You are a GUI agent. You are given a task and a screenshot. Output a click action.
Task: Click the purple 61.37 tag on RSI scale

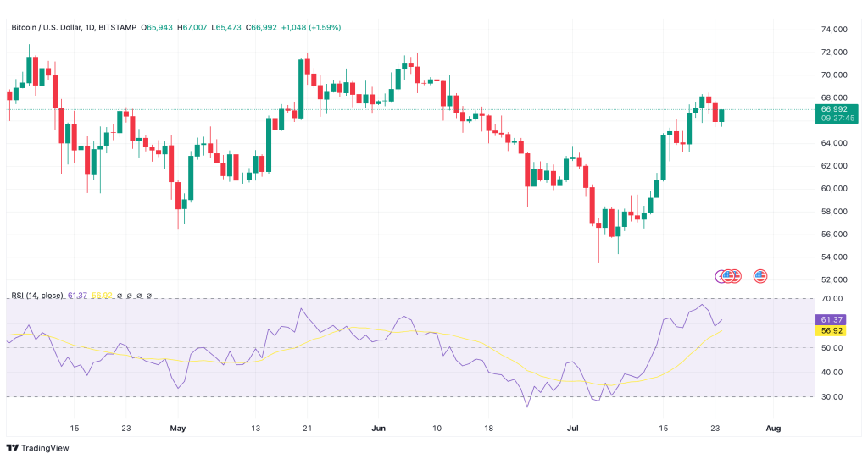(x=831, y=319)
